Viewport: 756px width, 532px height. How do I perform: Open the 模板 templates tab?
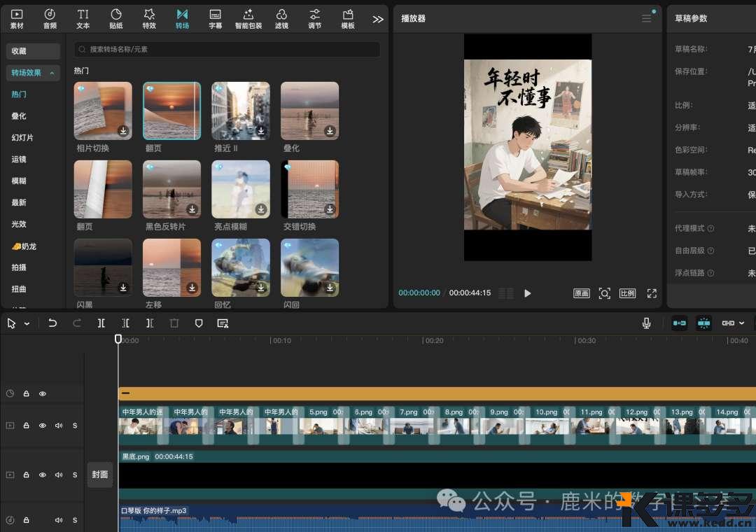tap(348, 19)
